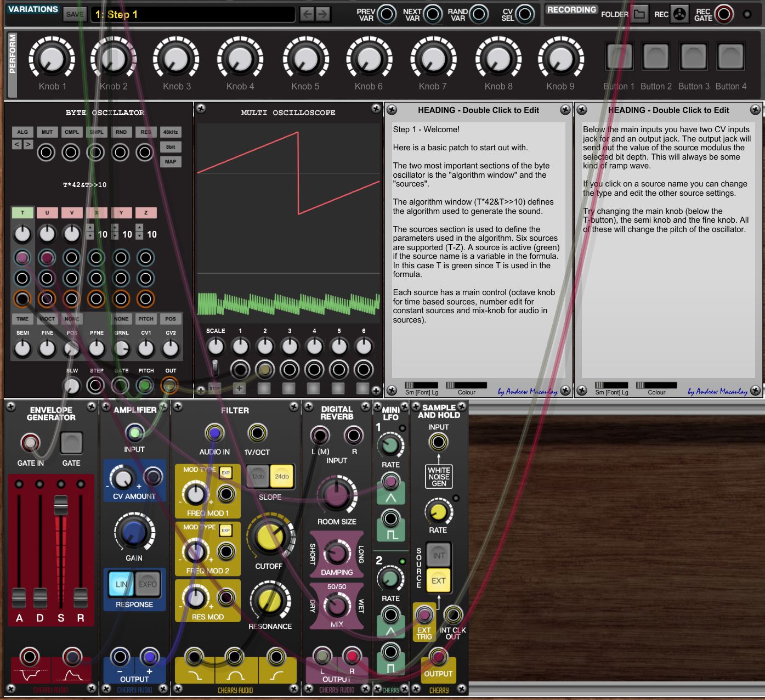
Task: Select EXPO response on Amplifier
Action: click(148, 584)
